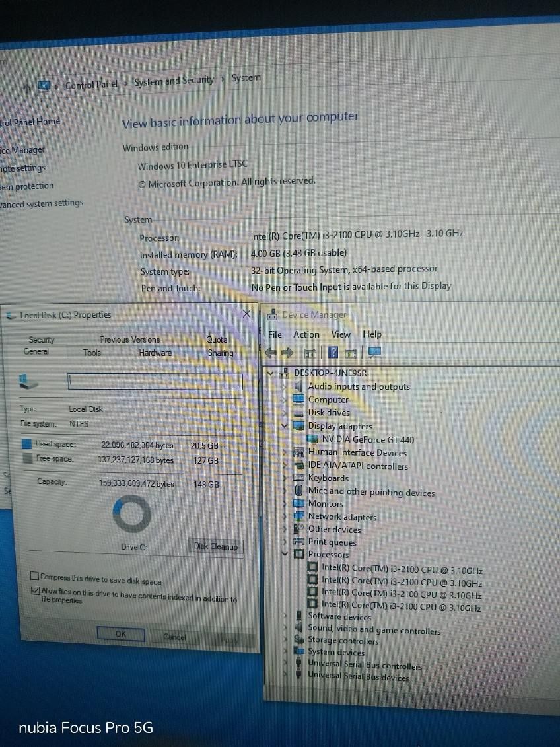Select the Network adapters icon
This screenshot has width=560, height=747.
coord(298,516)
